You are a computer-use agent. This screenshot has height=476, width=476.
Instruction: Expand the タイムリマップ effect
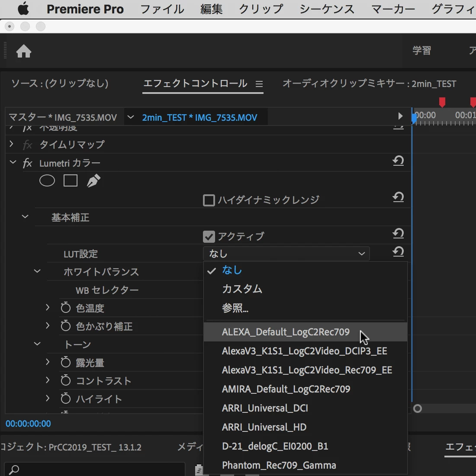pos(11,144)
